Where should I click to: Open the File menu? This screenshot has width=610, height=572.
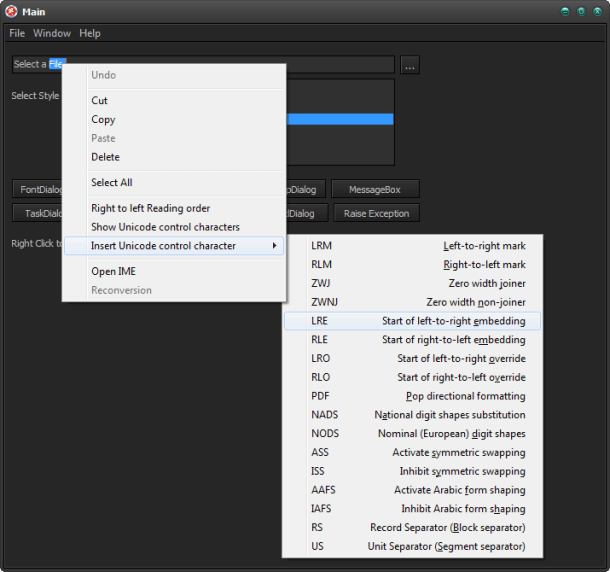(x=17, y=33)
